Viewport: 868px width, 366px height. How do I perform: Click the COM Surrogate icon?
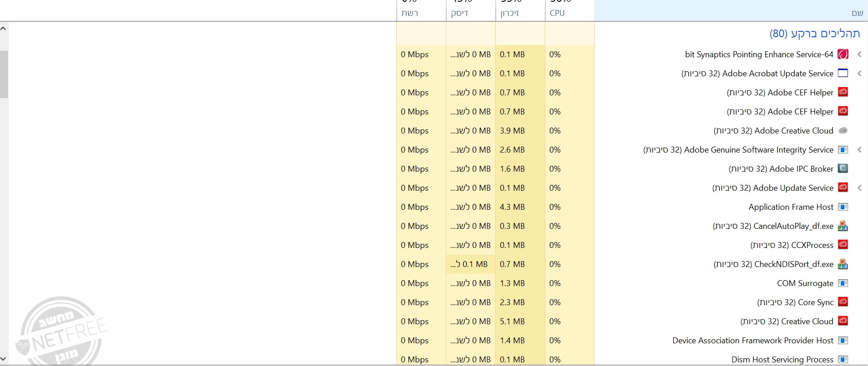tap(843, 283)
